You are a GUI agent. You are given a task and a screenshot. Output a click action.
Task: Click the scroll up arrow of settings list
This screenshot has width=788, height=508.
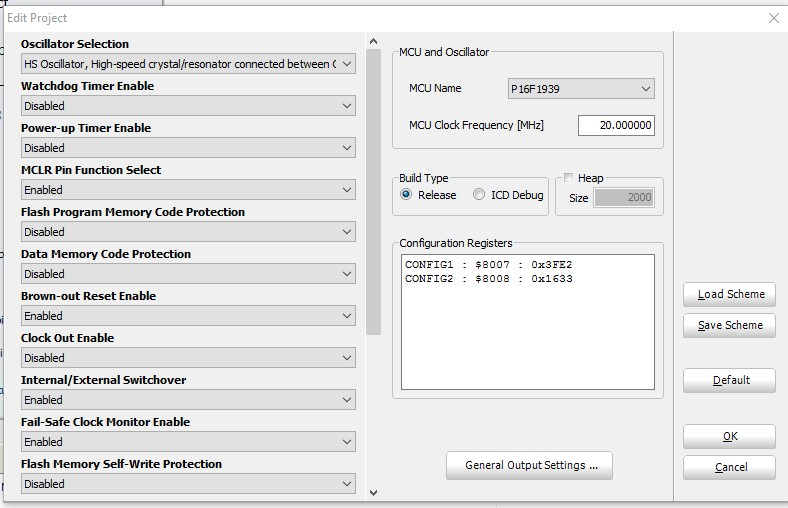pyautogui.click(x=373, y=41)
